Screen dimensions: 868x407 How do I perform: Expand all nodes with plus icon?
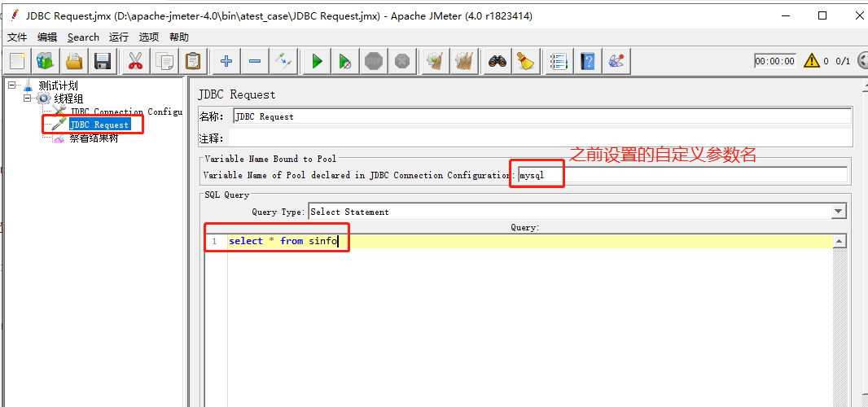coord(226,61)
